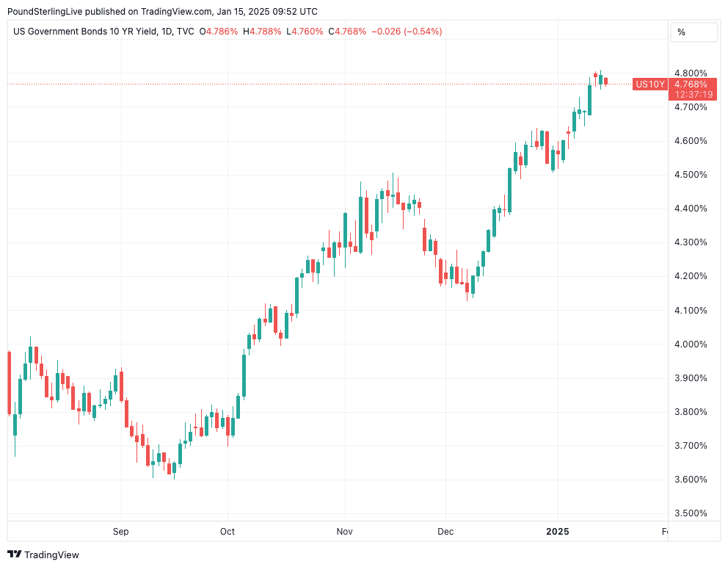Image resolution: width=728 pixels, height=567 pixels.
Task: Select the percent scale box
Action: (x=694, y=32)
